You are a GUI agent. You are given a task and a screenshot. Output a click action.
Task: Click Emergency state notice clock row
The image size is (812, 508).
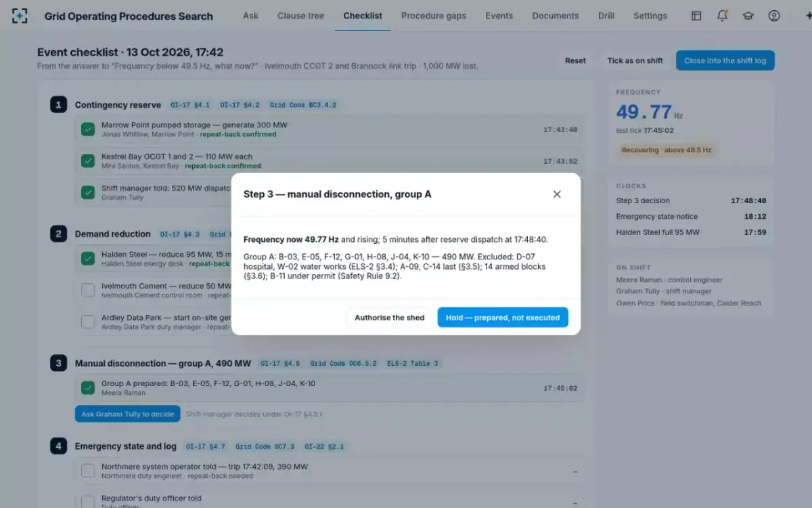pyautogui.click(x=691, y=217)
